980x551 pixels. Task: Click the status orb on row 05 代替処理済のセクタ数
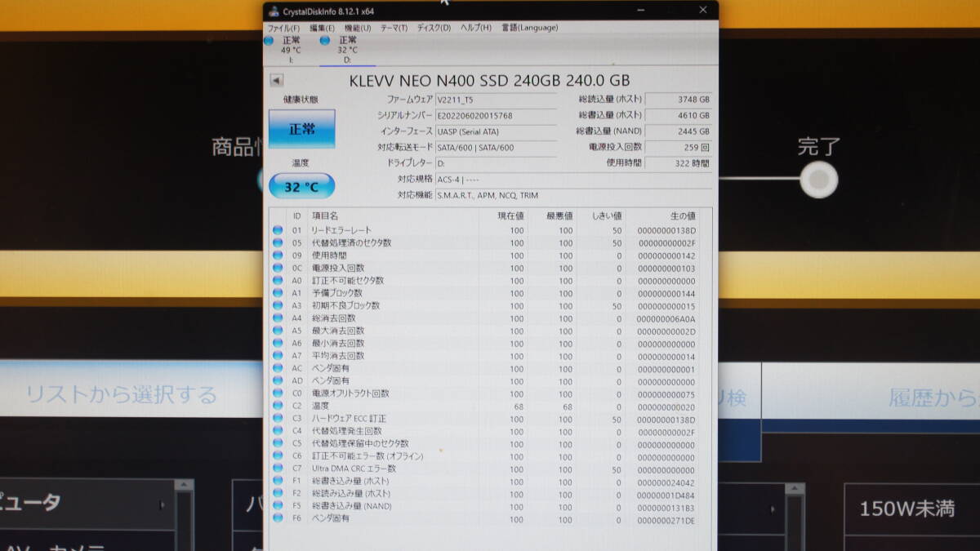(278, 243)
